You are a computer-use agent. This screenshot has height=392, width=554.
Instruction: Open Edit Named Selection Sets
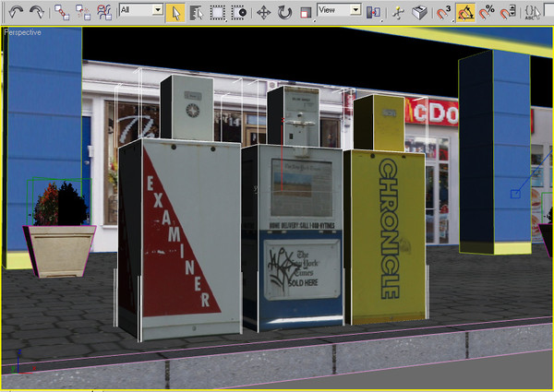532,13
